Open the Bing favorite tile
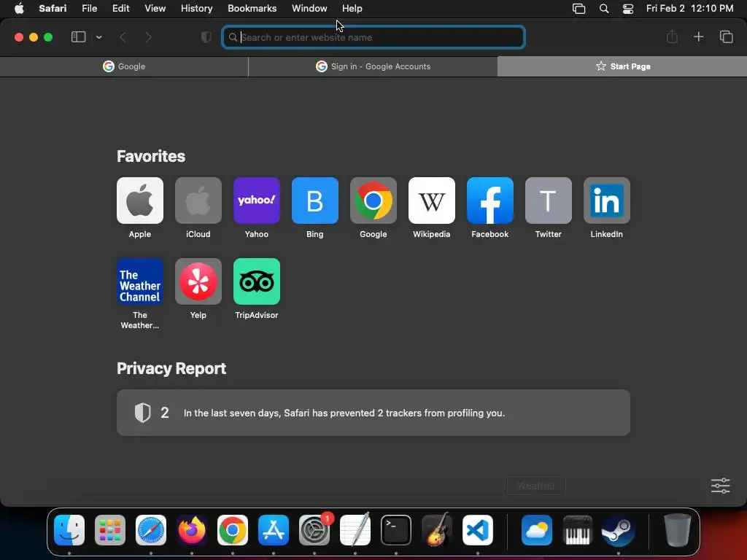This screenshot has height=560, width=747. click(315, 201)
